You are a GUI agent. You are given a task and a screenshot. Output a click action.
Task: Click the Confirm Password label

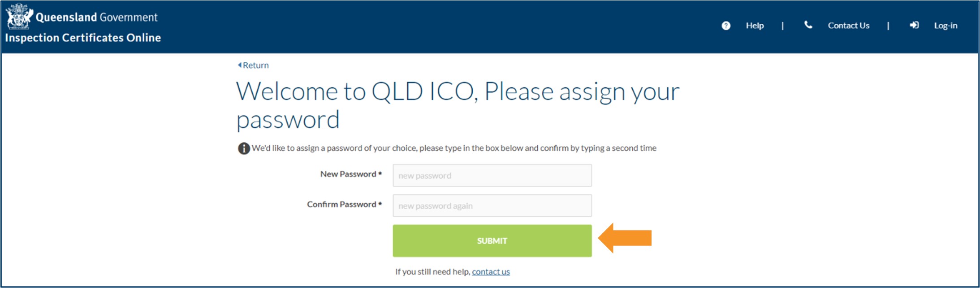pos(344,204)
